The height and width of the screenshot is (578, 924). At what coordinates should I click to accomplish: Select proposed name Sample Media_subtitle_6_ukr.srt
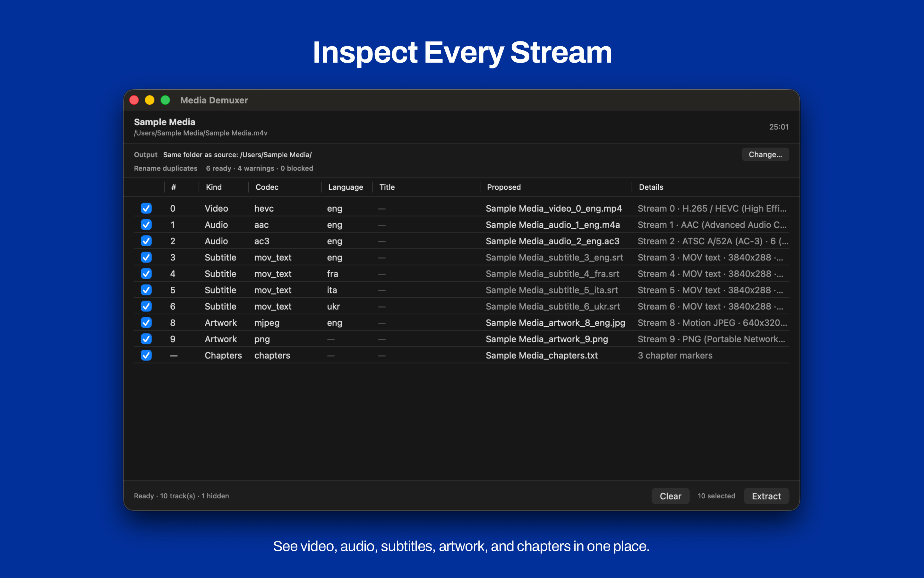pyautogui.click(x=553, y=307)
